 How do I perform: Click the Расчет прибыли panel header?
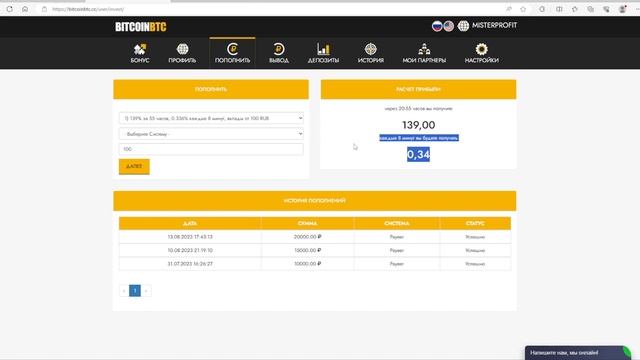[418, 89]
